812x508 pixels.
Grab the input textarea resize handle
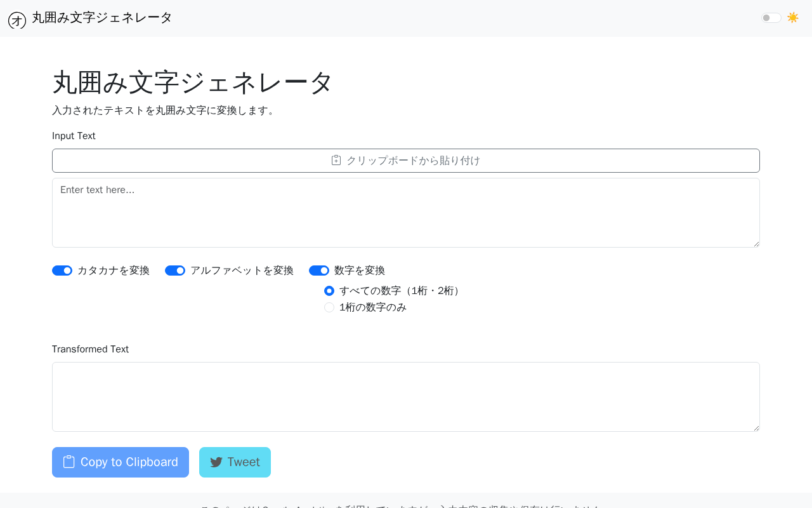[x=756, y=243]
